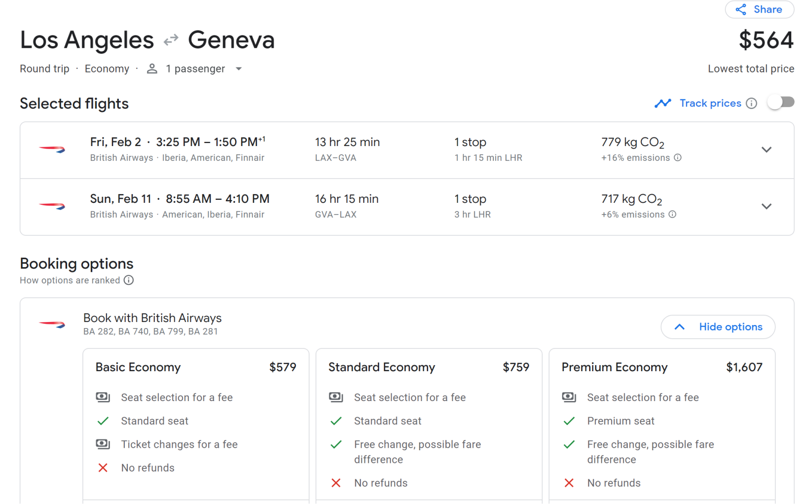This screenshot has width=812, height=504.
Task: Open the passenger count dropdown arrow
Action: (239, 69)
